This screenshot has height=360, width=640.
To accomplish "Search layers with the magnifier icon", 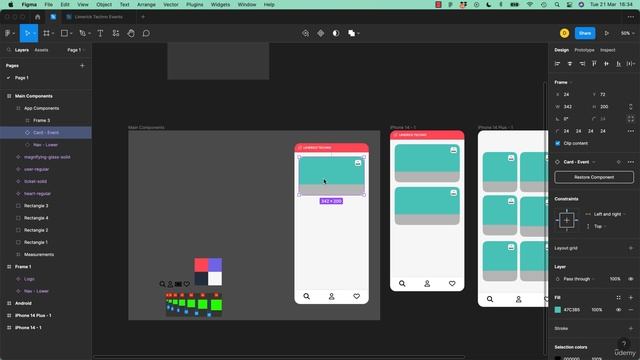I will coord(9,50).
